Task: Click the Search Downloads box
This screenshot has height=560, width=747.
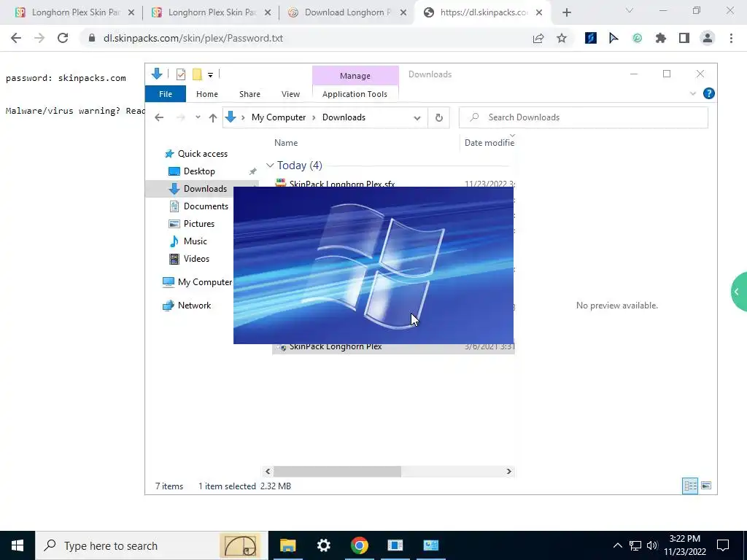Action: pos(584,117)
